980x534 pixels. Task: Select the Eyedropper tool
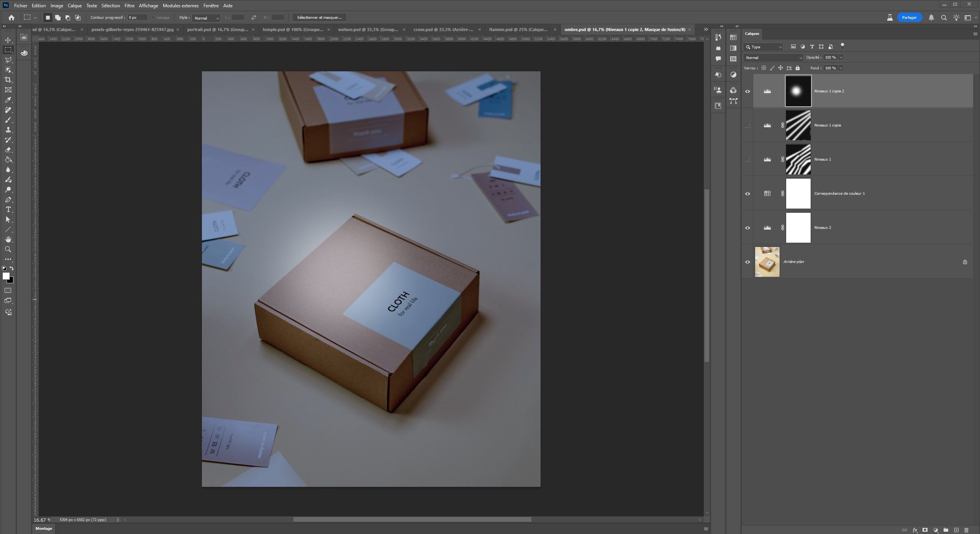pyautogui.click(x=8, y=100)
